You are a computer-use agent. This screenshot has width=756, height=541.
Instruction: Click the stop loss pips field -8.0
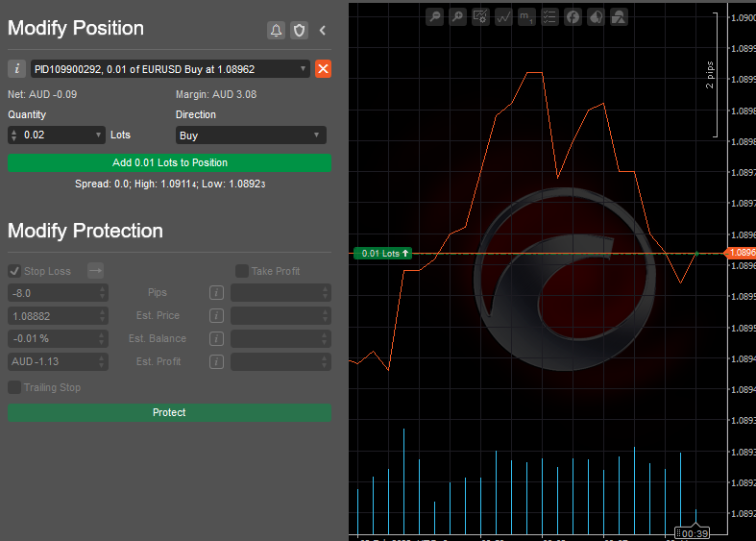(x=58, y=293)
